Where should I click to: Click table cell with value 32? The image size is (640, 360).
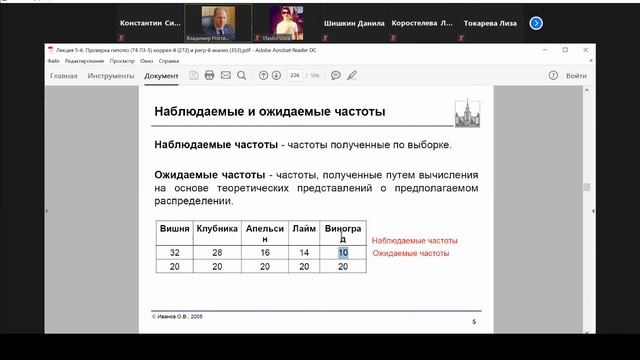pyautogui.click(x=175, y=253)
